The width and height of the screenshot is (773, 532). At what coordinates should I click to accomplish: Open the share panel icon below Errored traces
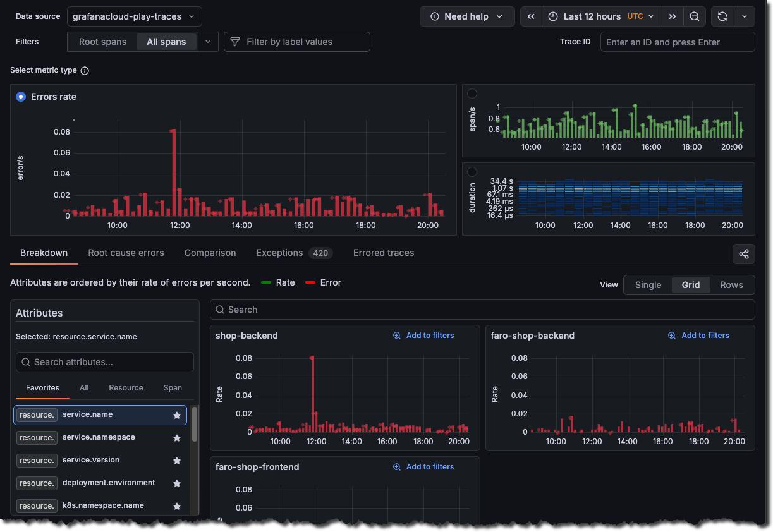click(x=743, y=254)
